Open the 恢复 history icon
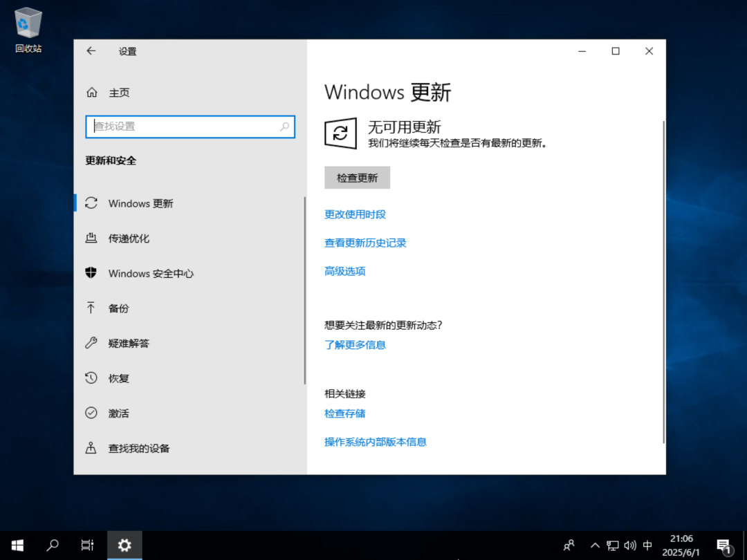The width and height of the screenshot is (747, 560). click(x=91, y=378)
